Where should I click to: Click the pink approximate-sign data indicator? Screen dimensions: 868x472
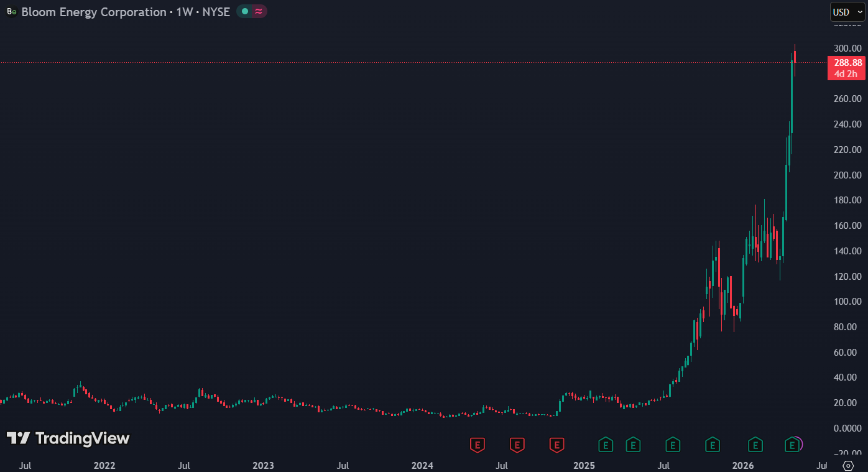259,11
